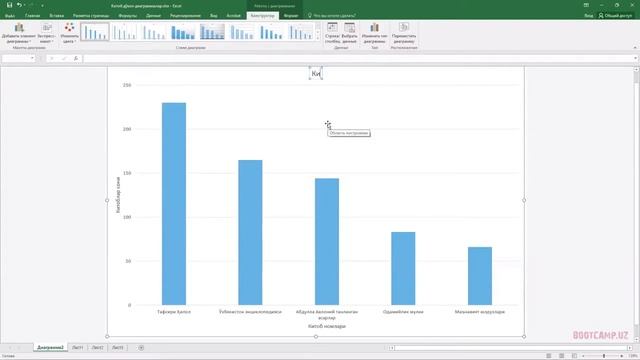Apply the sixth chart style thumbnail
The image size is (640, 360).
click(x=242, y=32)
